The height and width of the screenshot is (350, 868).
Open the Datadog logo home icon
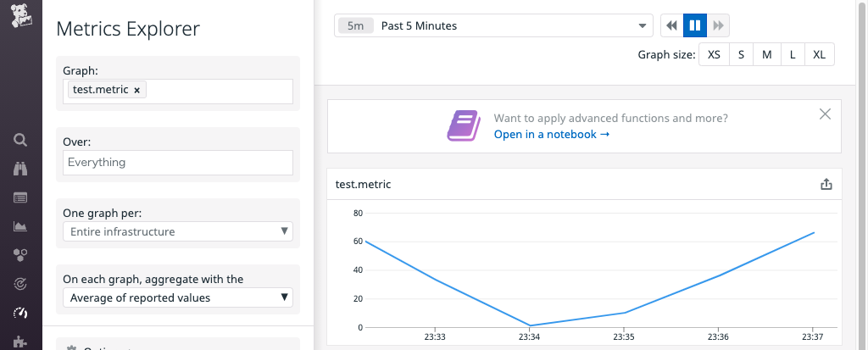[x=21, y=15]
